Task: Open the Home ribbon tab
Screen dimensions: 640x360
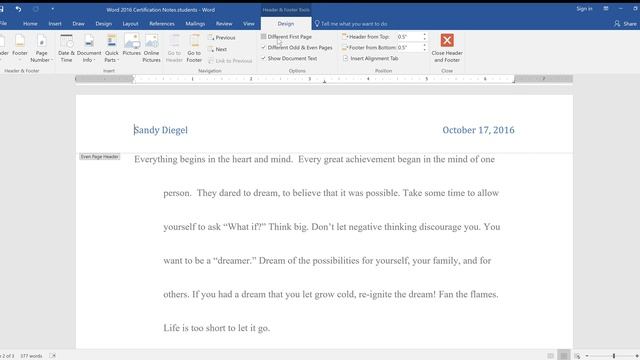Action: point(30,24)
